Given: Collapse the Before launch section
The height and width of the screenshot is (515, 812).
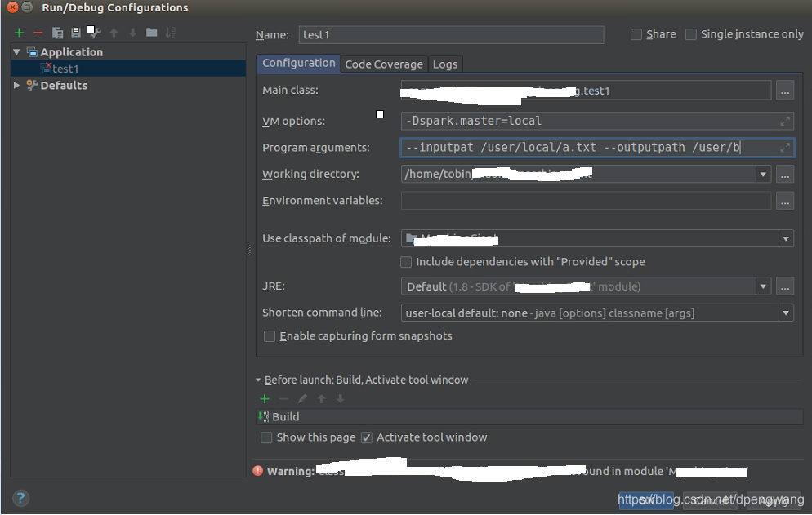Looking at the screenshot, I should (x=258, y=380).
